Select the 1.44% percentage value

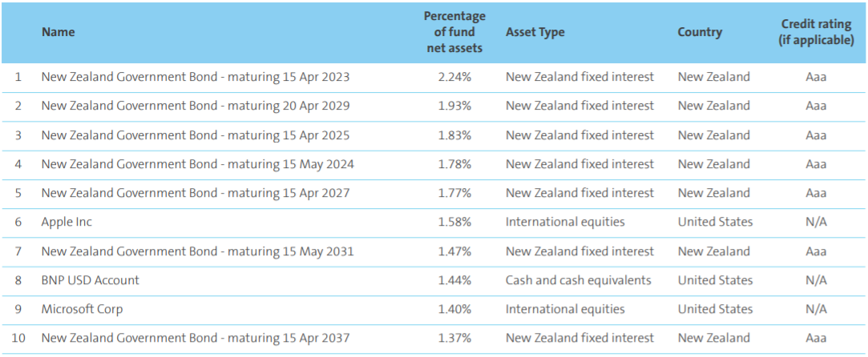coord(454,280)
